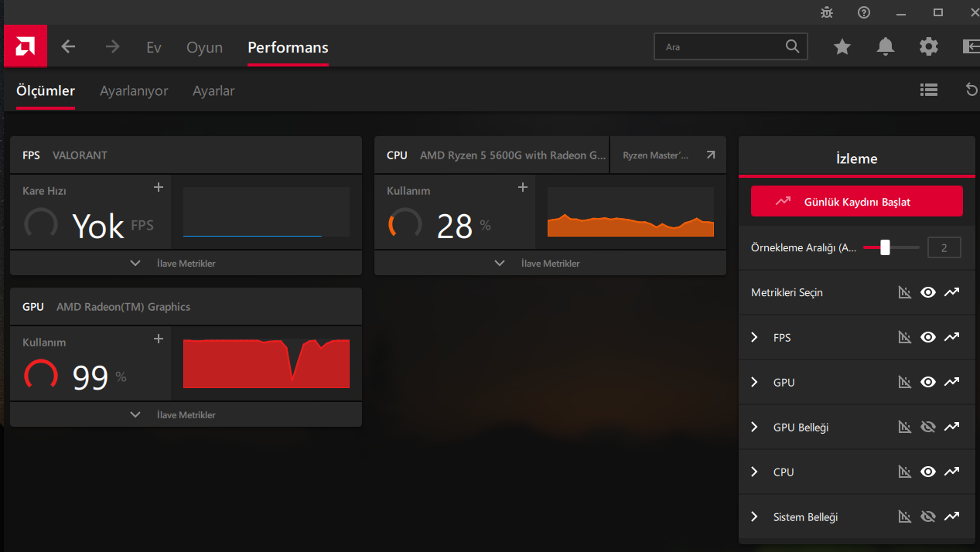Click the VALORANT label in FPS card
The height and width of the screenshot is (552, 980).
(80, 155)
